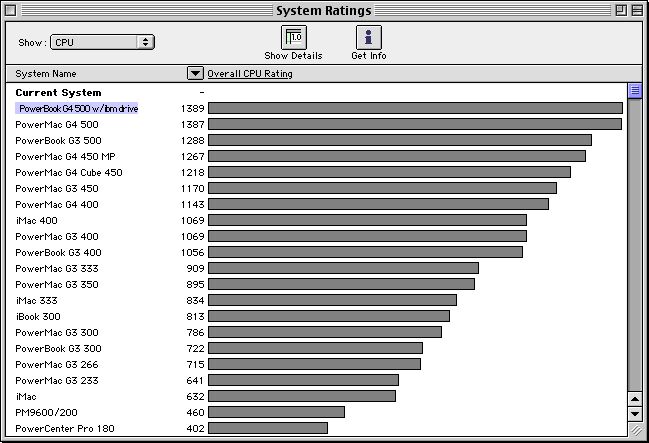The width and height of the screenshot is (649, 443).
Task: Click the window zoom box
Action: (620, 10)
